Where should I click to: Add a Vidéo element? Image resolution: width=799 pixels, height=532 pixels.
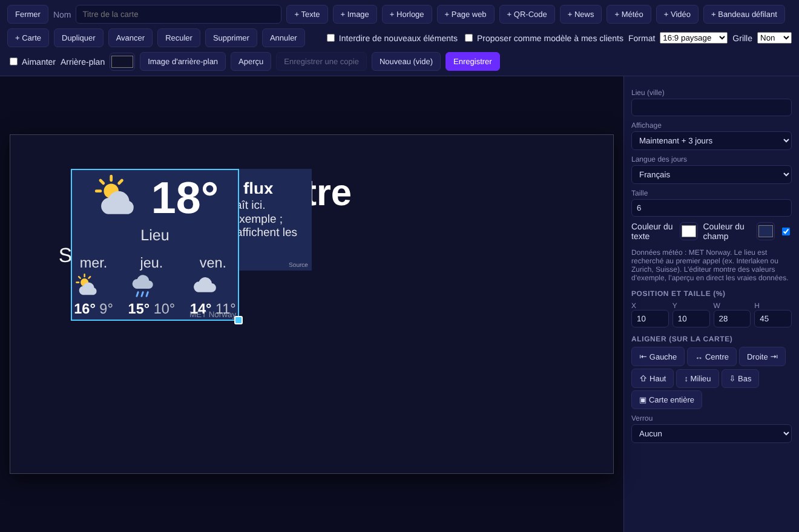coord(677,14)
